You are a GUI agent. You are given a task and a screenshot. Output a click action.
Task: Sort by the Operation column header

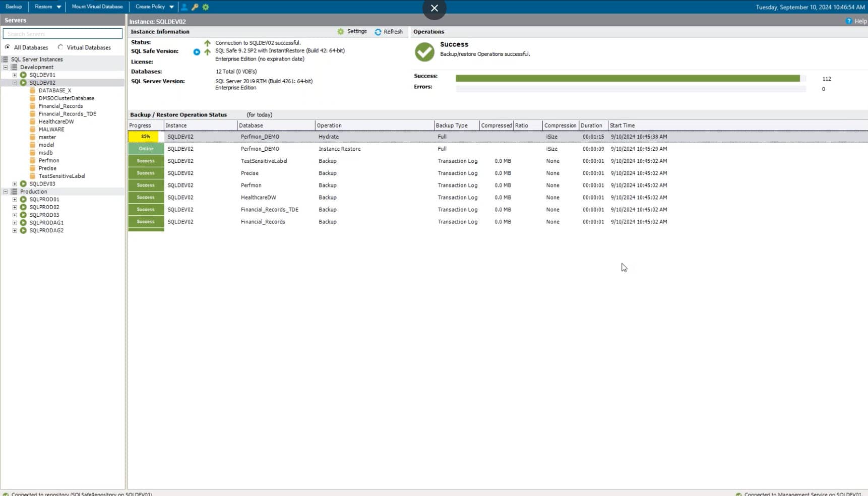pos(375,126)
